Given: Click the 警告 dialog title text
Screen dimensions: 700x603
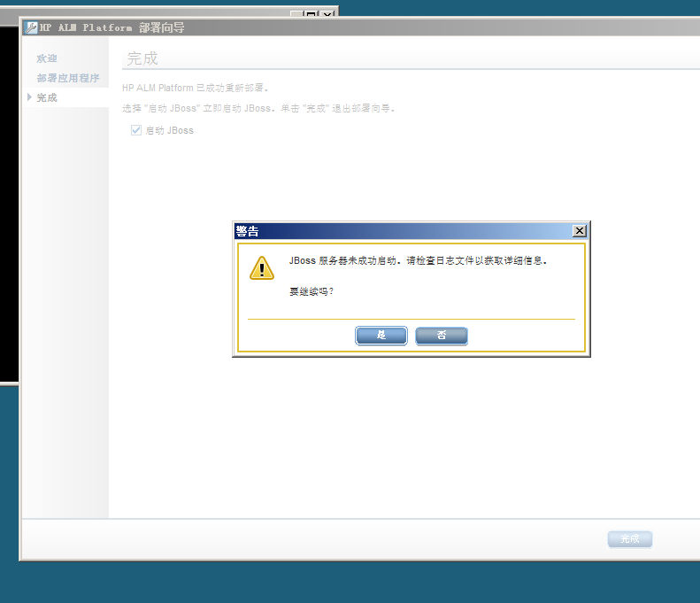Looking at the screenshot, I should (x=247, y=231).
